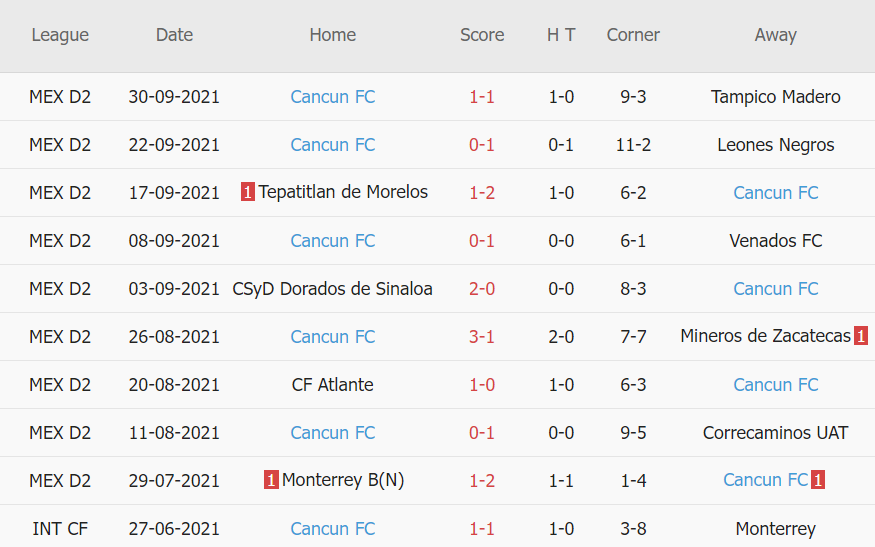Select the Leones Negros team name
The height and width of the screenshot is (547, 875).
coord(775,145)
